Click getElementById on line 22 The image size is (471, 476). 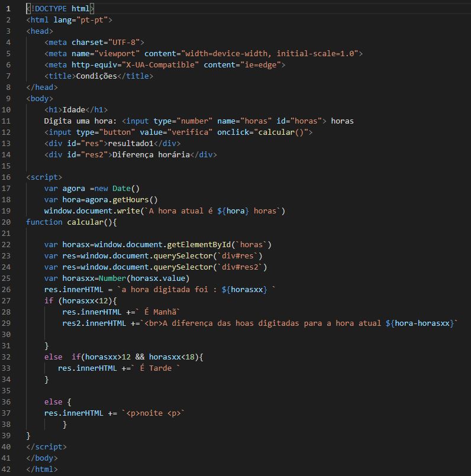(199, 245)
